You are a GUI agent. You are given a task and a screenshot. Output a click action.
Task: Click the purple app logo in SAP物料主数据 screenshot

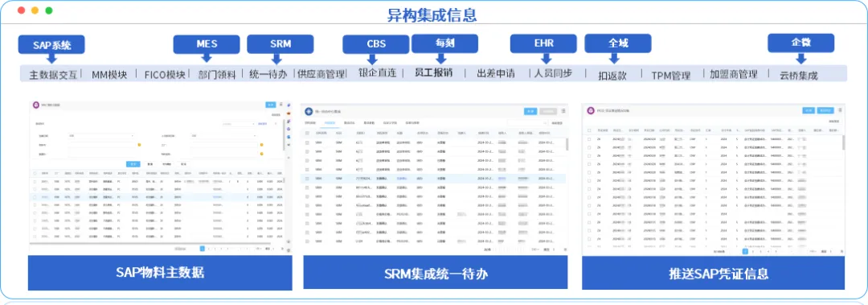click(x=36, y=105)
